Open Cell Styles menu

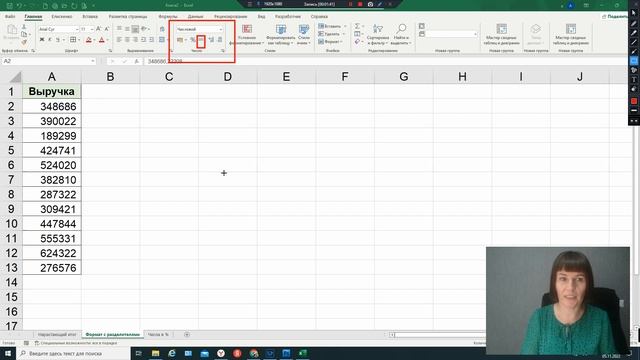point(304,34)
